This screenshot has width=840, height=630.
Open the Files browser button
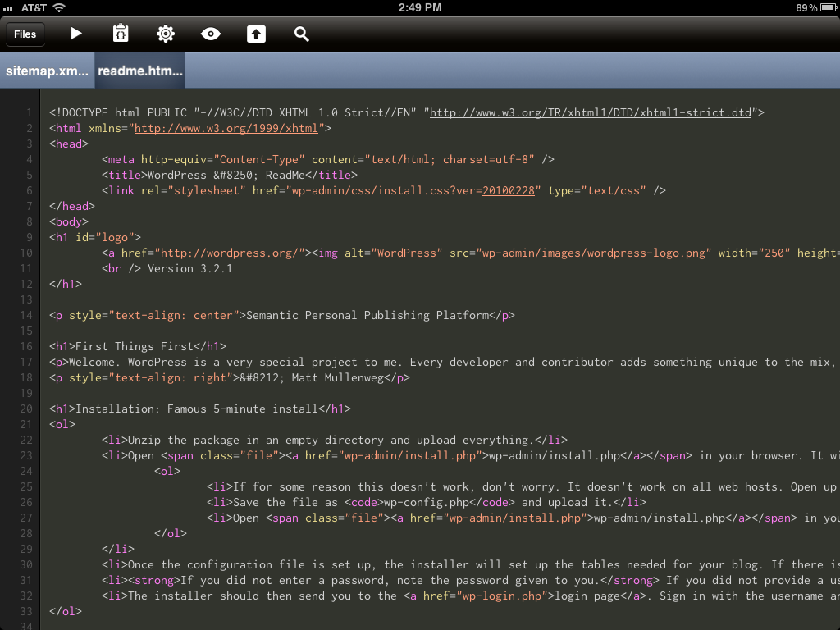click(25, 34)
